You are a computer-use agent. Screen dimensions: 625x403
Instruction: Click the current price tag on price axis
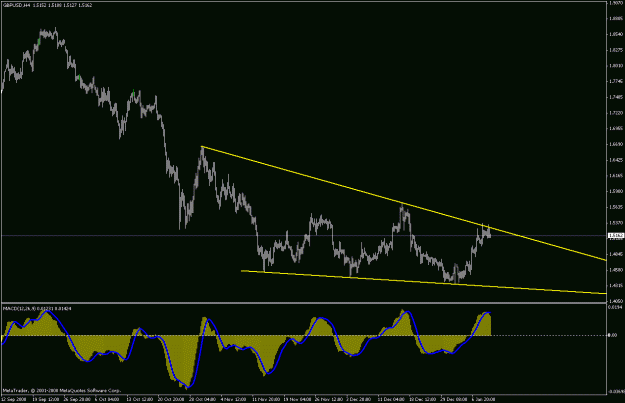(616, 236)
